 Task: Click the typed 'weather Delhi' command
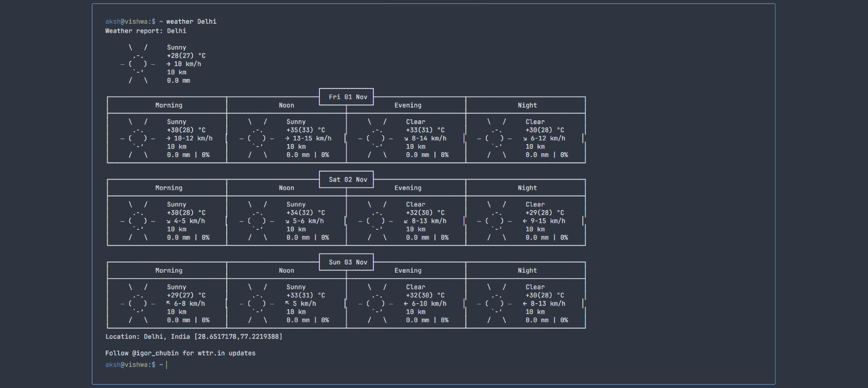pos(191,21)
